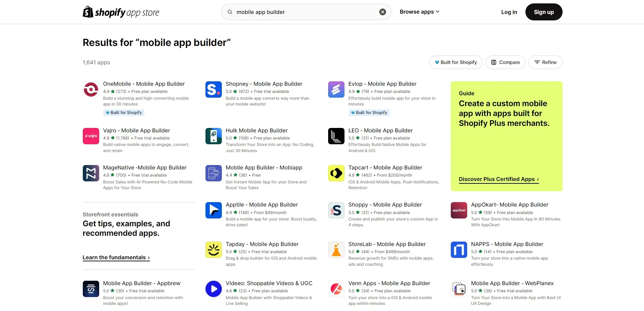
Task: Open Tapcart - Mobile App Builder title
Action: [385, 168]
